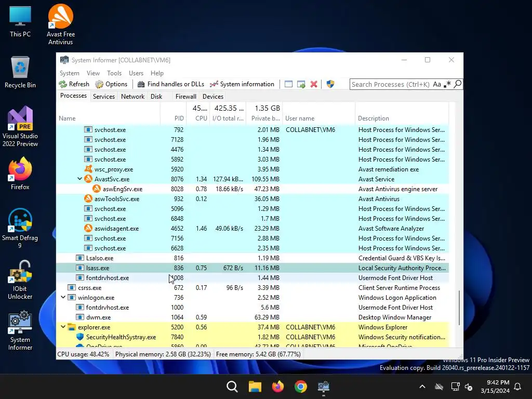This screenshot has height=399, width=532.
Task: Click the find window and thread icon
Action: click(301, 84)
